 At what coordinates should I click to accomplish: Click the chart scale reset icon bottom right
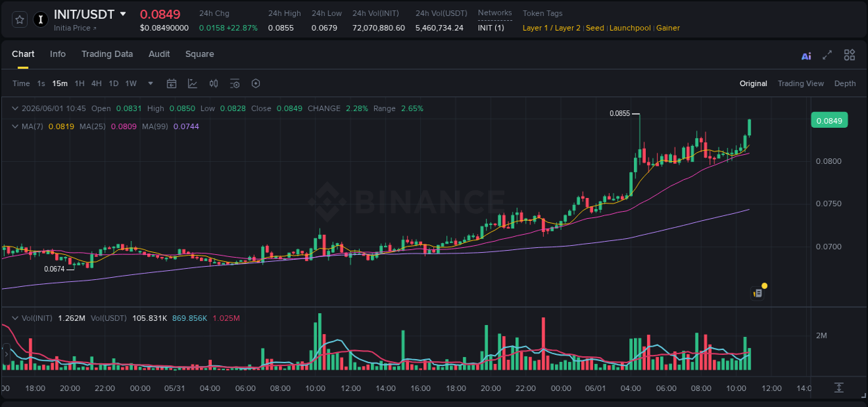click(x=839, y=388)
